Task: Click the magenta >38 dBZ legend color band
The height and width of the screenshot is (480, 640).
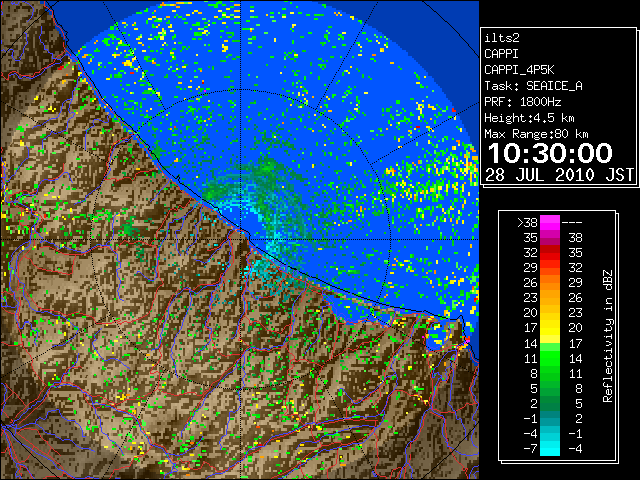Action: tap(550, 222)
